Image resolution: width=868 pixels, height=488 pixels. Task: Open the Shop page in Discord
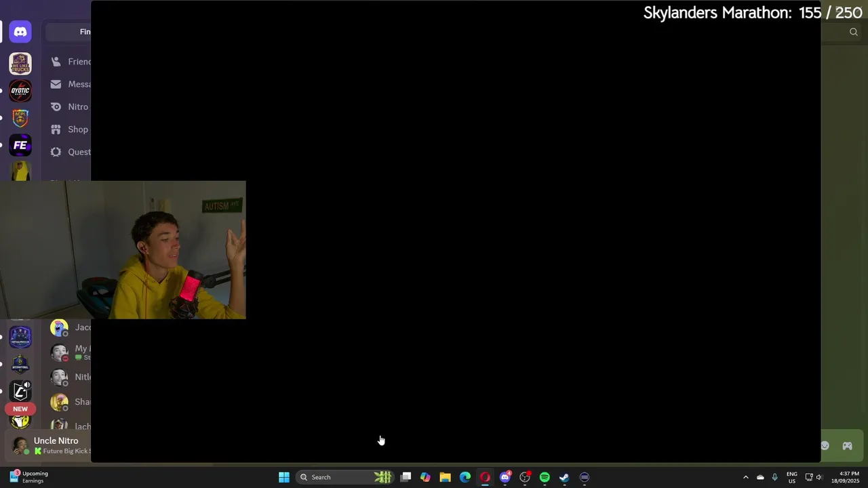click(71, 129)
